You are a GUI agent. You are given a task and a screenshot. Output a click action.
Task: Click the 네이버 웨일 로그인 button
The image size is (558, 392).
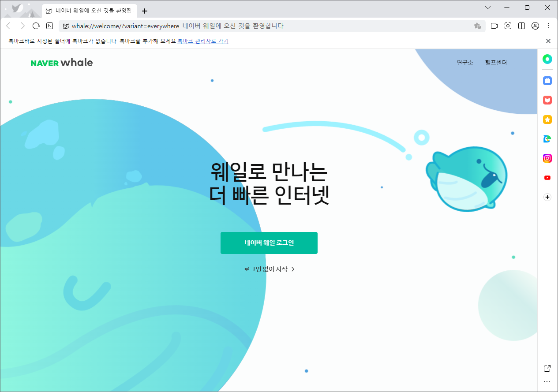coord(269,243)
